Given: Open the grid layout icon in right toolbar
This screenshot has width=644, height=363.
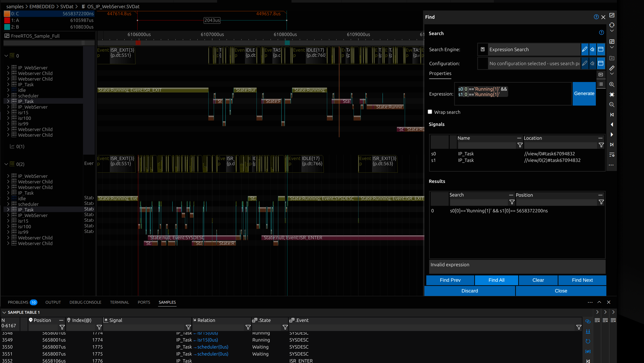Looking at the screenshot, I should (x=611, y=41).
